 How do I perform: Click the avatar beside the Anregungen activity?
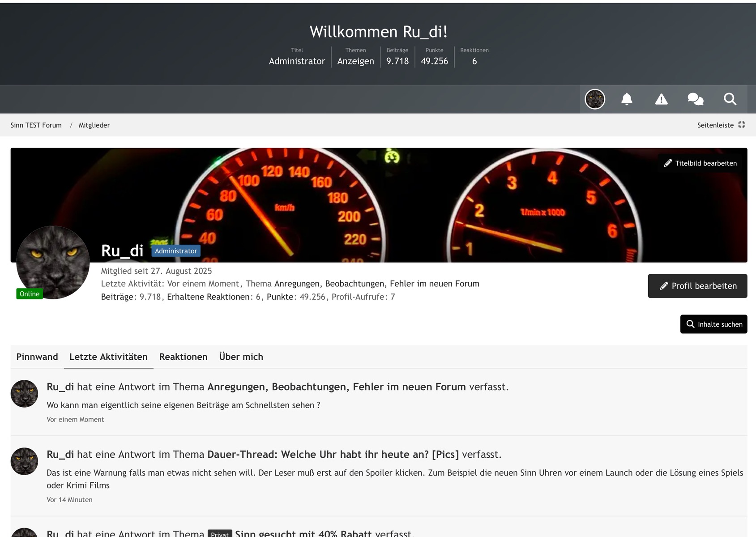(x=24, y=394)
